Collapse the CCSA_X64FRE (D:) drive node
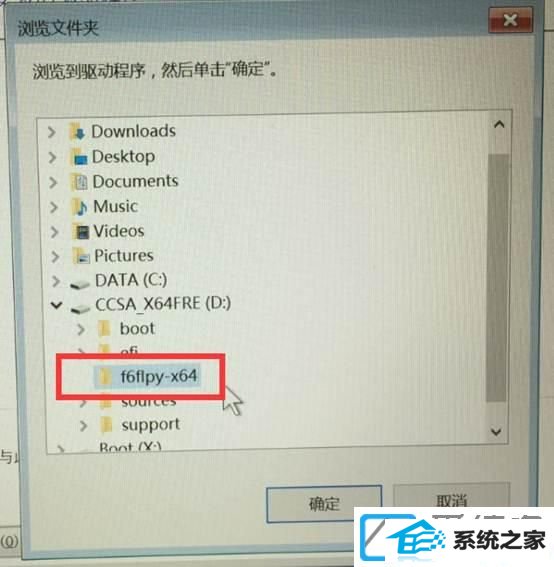Screen dimensions: 554x567 pyautogui.click(x=56, y=305)
